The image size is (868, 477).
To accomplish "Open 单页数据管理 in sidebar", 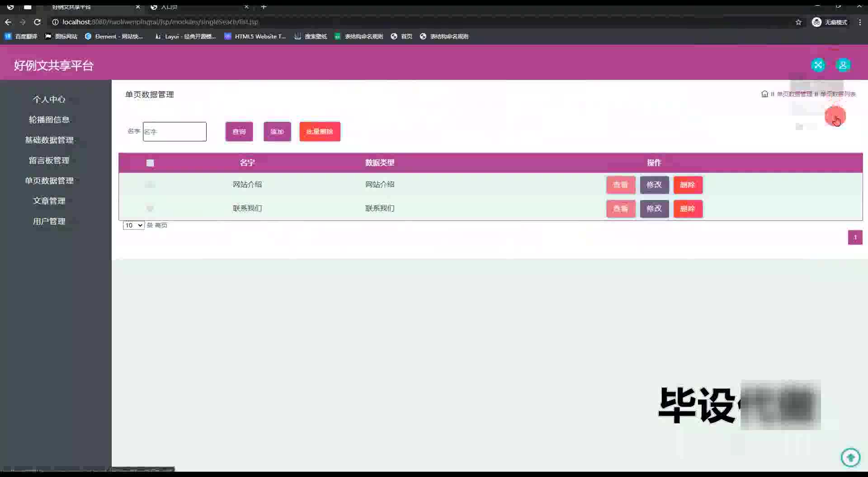I will click(x=49, y=181).
